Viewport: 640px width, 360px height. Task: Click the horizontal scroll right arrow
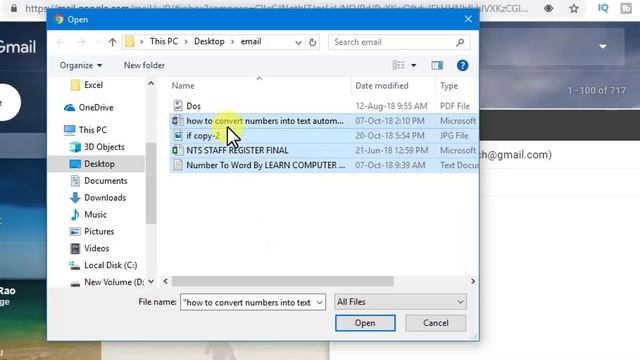tap(473, 281)
